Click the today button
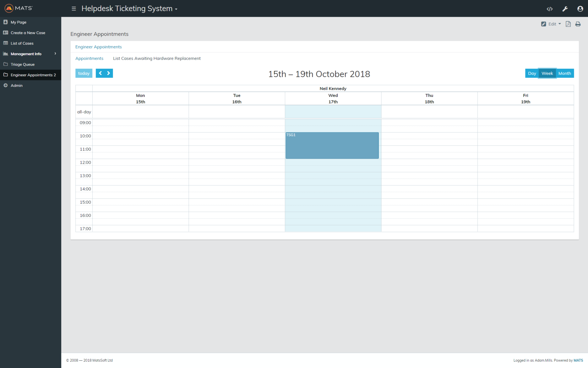The height and width of the screenshot is (368, 588). [84, 73]
